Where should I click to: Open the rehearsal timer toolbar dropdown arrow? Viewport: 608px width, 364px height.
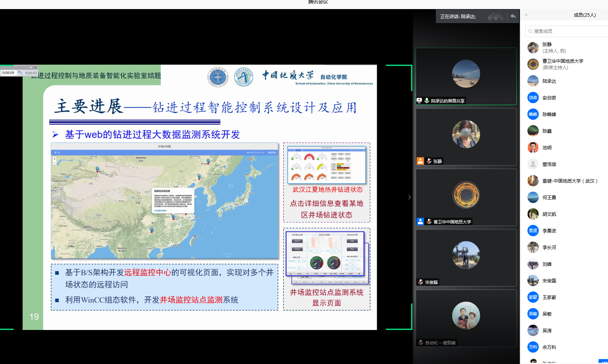31,67
